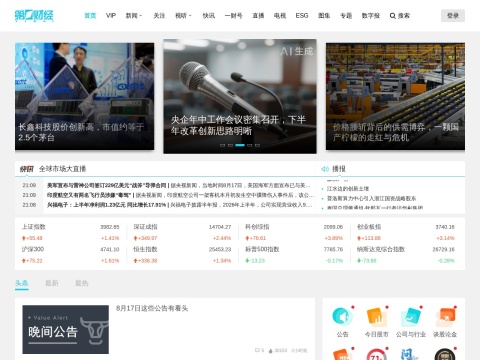Click the search magnifier icon

click(x=393, y=16)
